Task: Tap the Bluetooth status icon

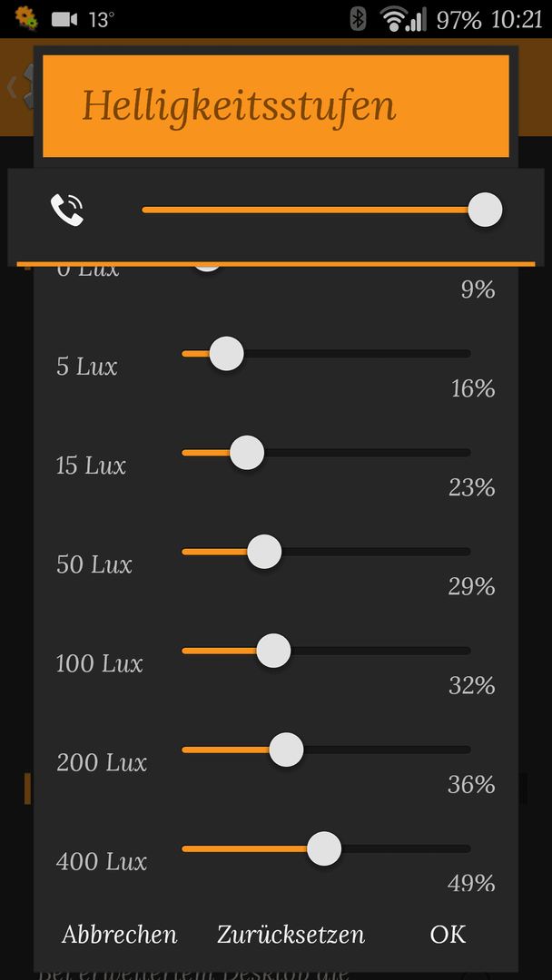Action: point(358,19)
